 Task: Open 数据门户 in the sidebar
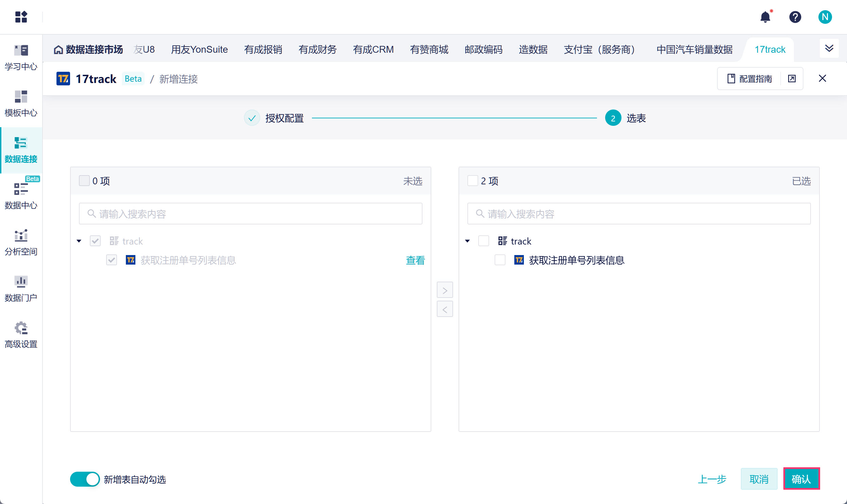pos(21,289)
